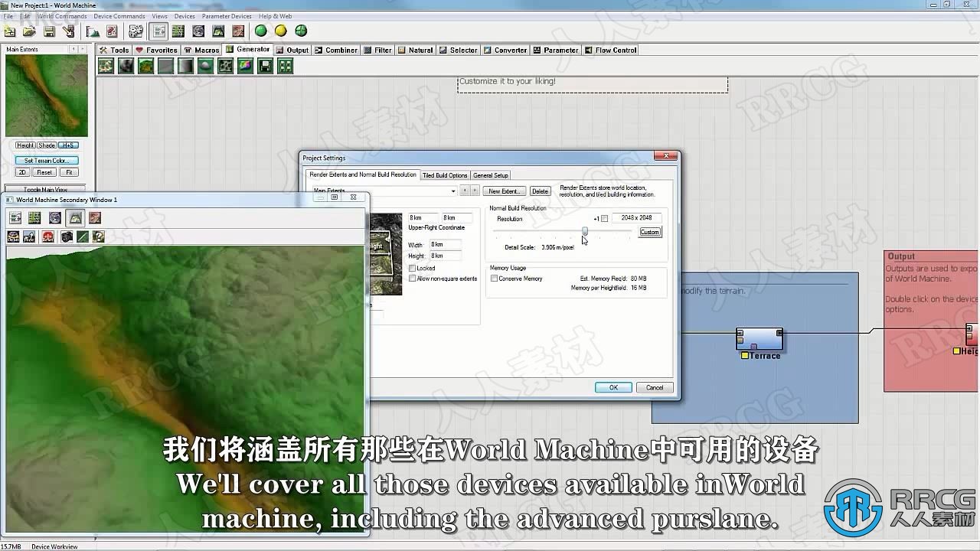Click the green crosshair build icon
This screenshot has width=980, height=551.
(301, 31)
